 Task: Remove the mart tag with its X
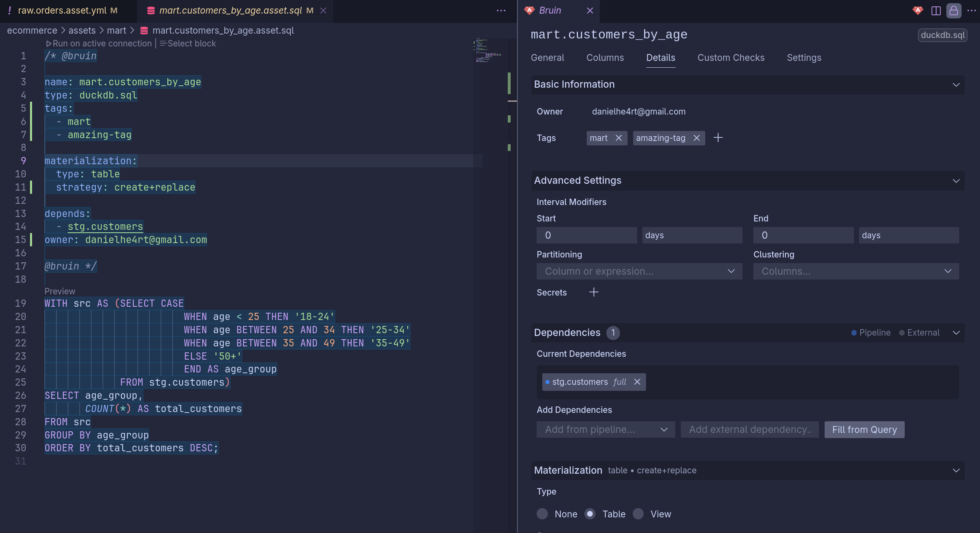point(619,138)
